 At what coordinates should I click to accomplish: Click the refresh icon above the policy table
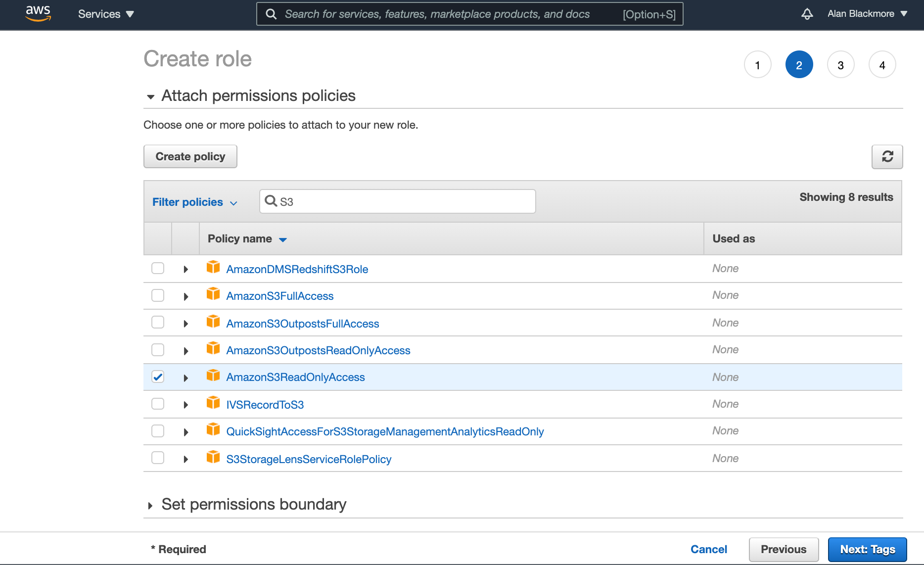(x=887, y=156)
